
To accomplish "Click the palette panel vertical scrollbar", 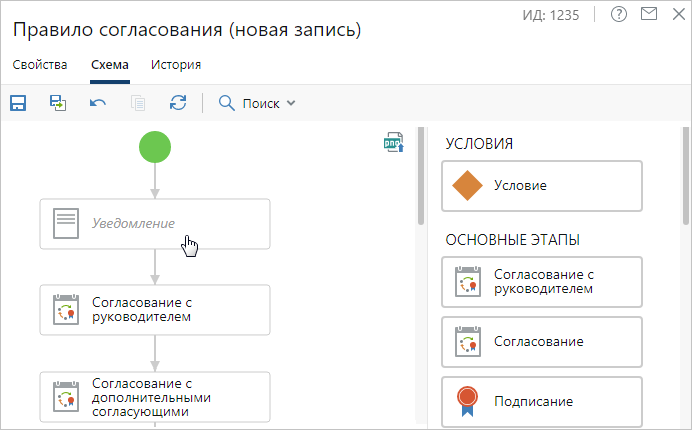I will coord(686,175).
